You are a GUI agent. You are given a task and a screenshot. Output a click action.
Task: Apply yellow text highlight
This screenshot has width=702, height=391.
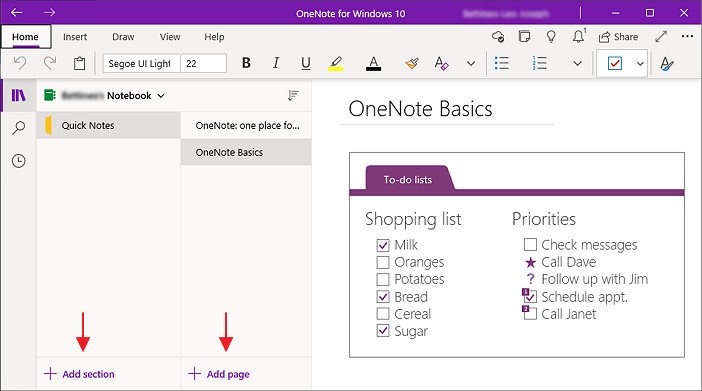[336, 63]
